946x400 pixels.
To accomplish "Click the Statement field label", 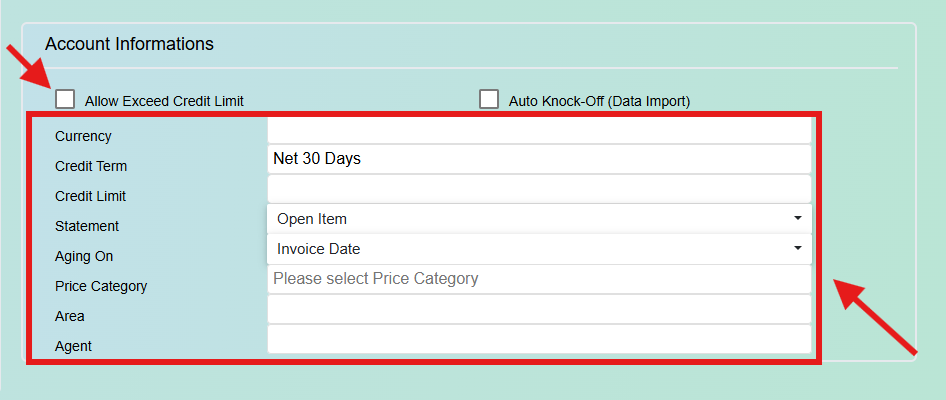I will [x=87, y=226].
